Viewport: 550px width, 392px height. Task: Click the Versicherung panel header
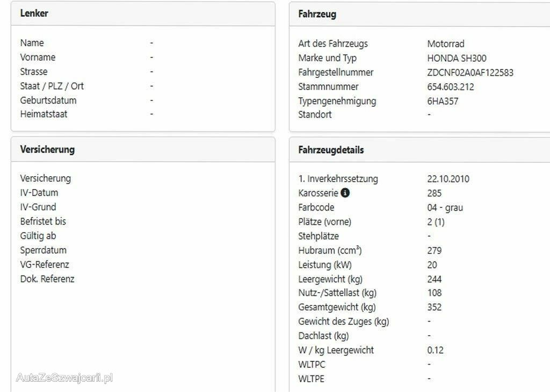tap(47, 150)
